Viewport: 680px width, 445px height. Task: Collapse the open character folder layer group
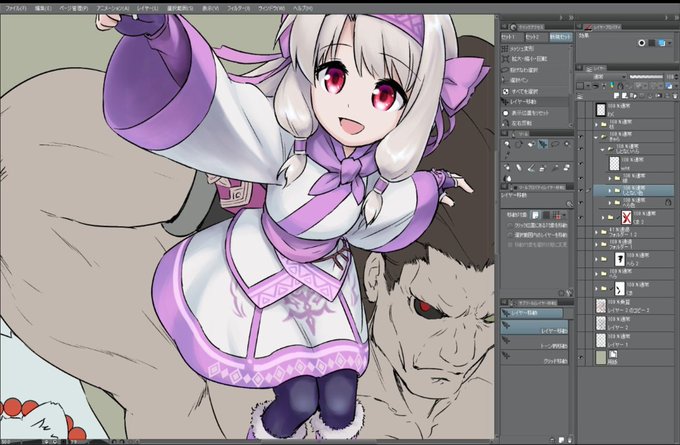(597, 137)
